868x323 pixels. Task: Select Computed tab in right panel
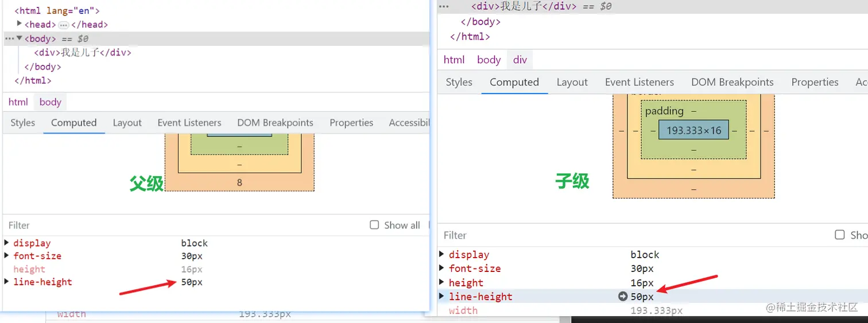click(x=514, y=82)
